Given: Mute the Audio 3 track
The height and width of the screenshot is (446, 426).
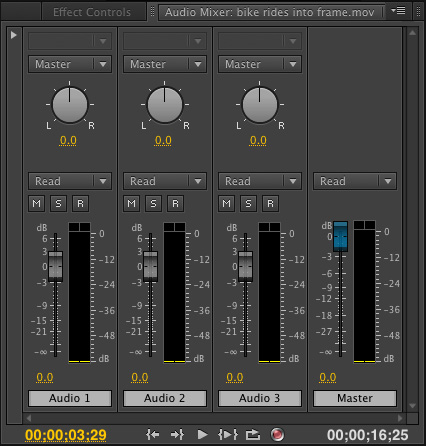Looking at the screenshot, I should tap(227, 203).
